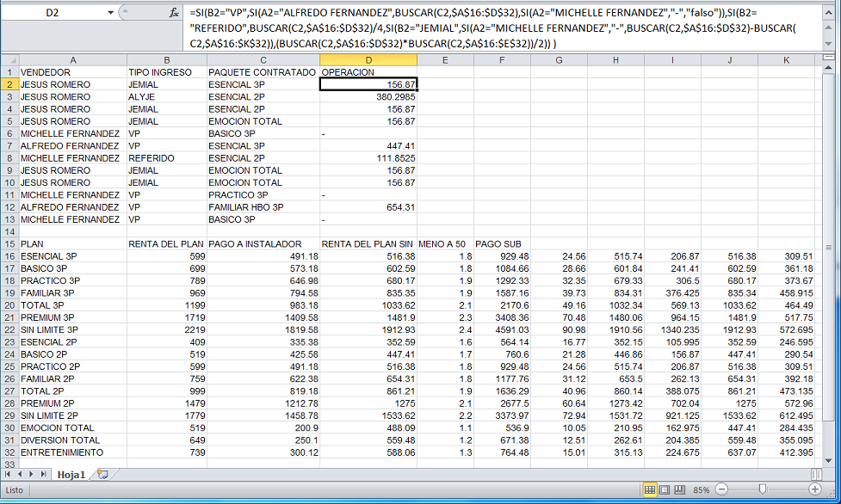Open the Name Box dropdown arrow
The width and height of the screenshot is (841, 504).
tap(110, 12)
